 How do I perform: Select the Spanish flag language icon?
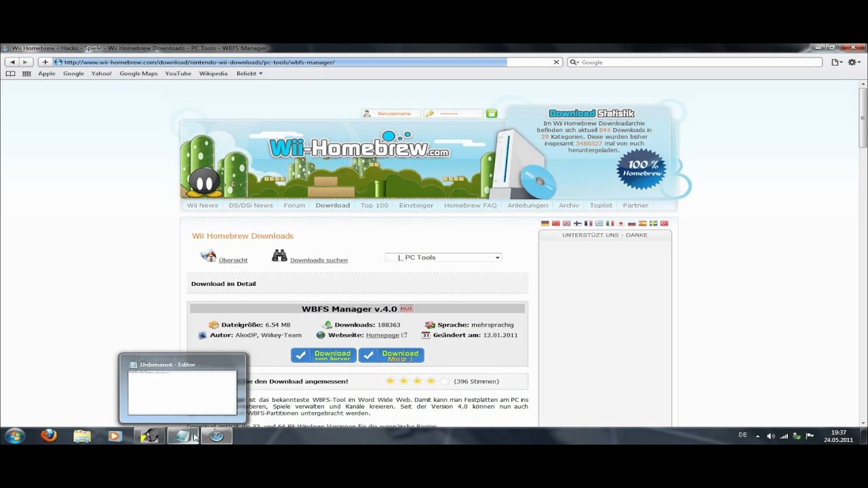point(643,223)
